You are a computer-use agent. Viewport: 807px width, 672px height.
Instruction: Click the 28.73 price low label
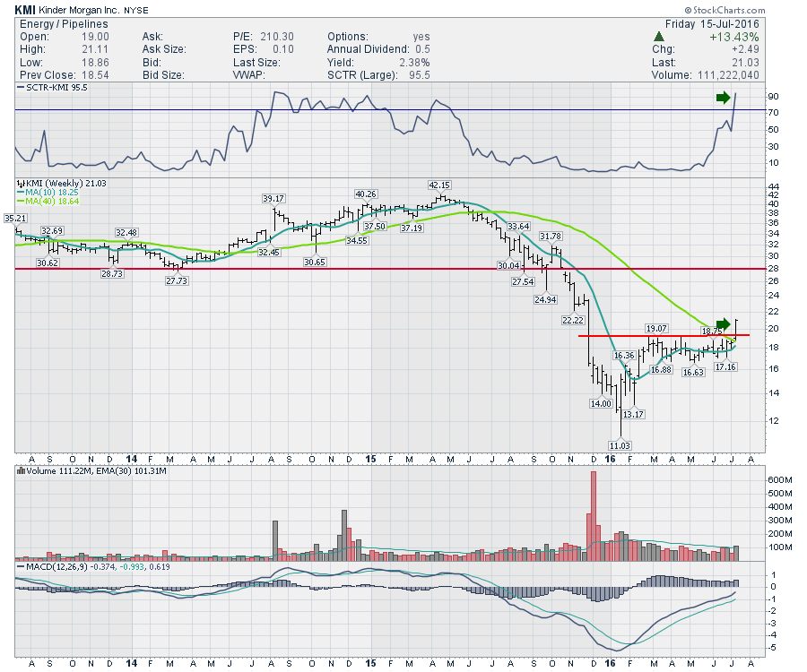coord(112,274)
